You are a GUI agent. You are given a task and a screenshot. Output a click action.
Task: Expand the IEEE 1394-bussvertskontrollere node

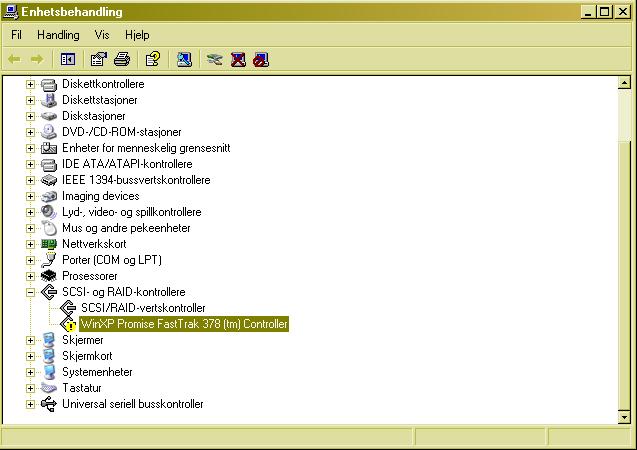[30, 180]
